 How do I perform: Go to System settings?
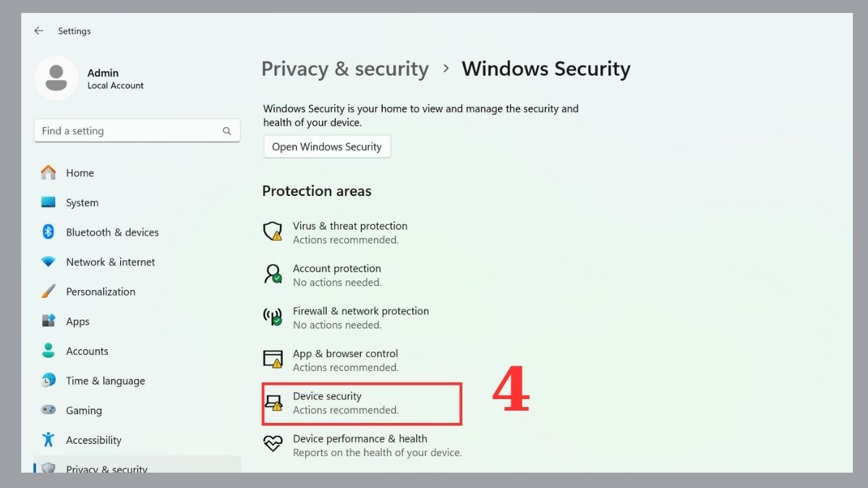[82, 203]
